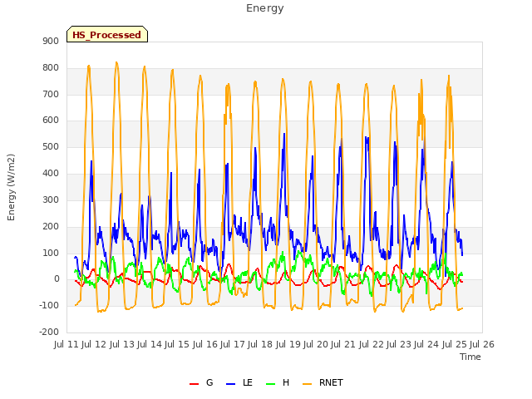The width and height of the screenshot is (532, 399).
Task: Click the tallest blue LE peak on Jul 19
Action: click(284, 134)
